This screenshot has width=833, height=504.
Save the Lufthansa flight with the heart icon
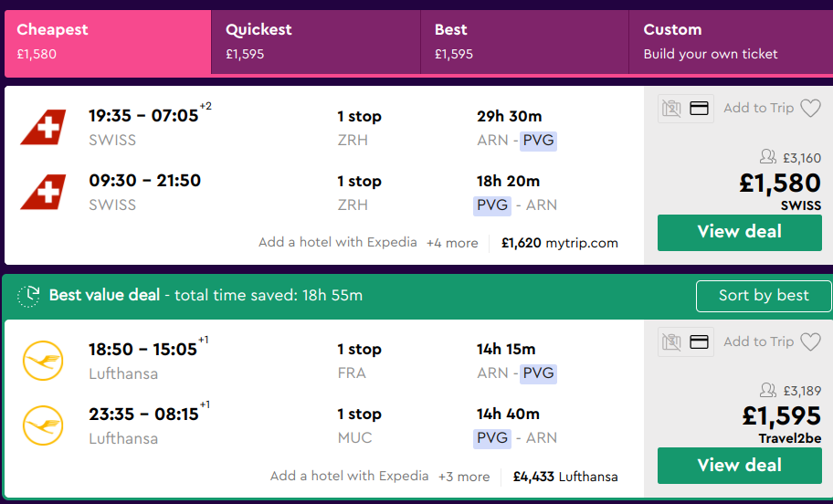click(x=810, y=342)
